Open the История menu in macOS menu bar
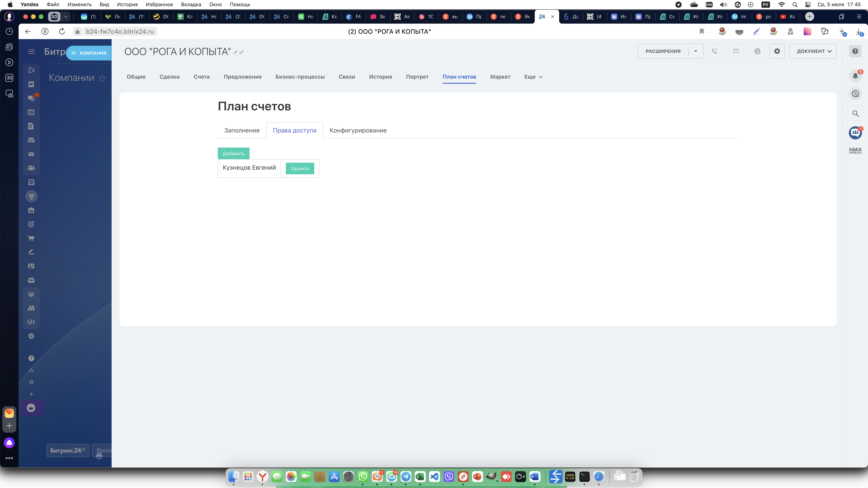This screenshot has width=868, height=488. pyautogui.click(x=127, y=4)
